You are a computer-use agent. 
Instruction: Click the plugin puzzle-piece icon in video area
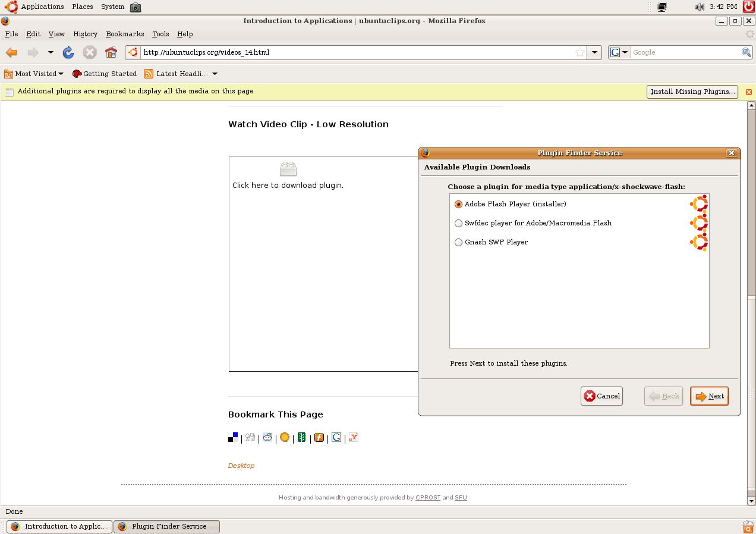coord(288,169)
